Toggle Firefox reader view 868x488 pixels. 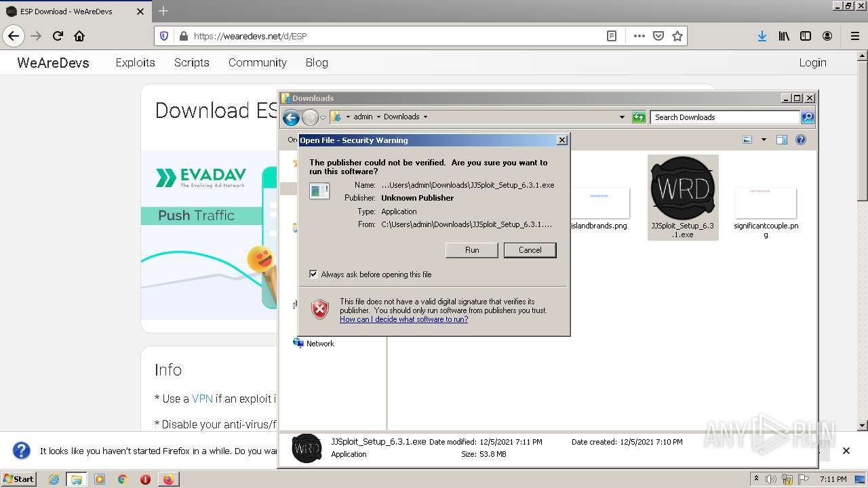(612, 36)
